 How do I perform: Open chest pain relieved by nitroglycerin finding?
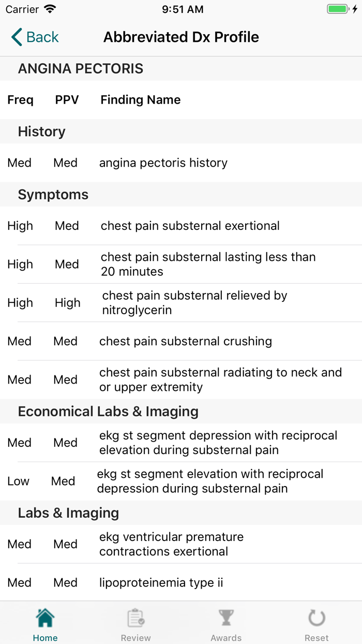pos(194,303)
